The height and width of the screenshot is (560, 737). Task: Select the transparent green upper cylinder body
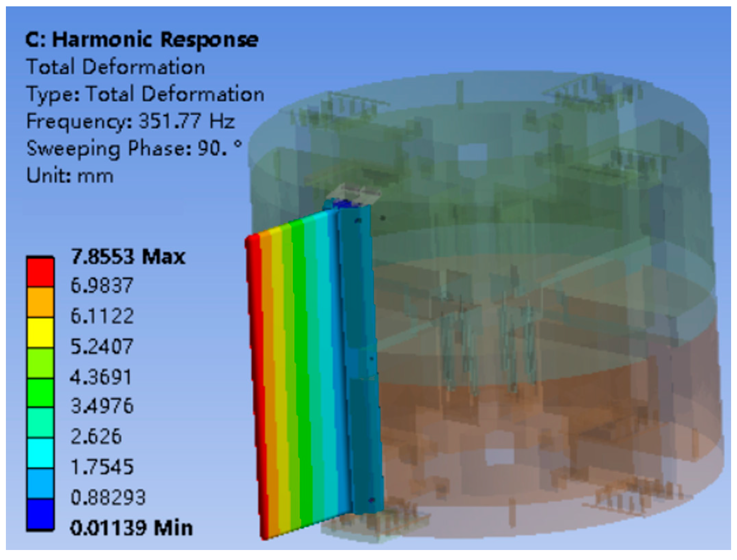(x=500, y=182)
